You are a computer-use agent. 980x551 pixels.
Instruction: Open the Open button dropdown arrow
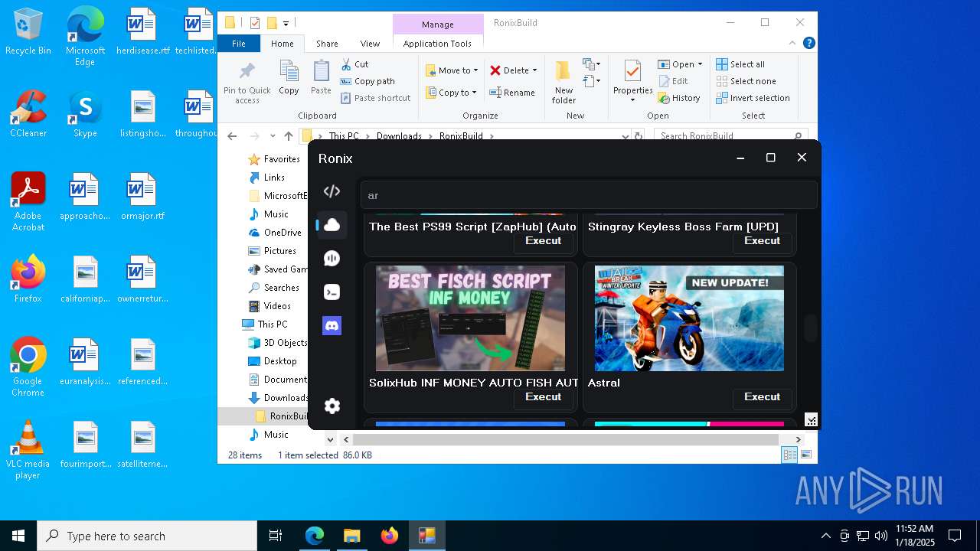pos(700,64)
